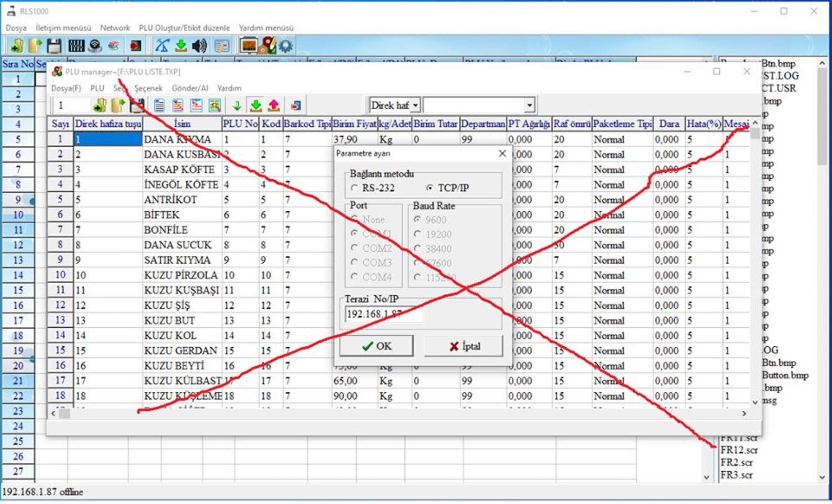The width and height of the screenshot is (832, 504).
Task: Click PLU manager horizontal scrollbar left arrow
Action: pos(53,413)
